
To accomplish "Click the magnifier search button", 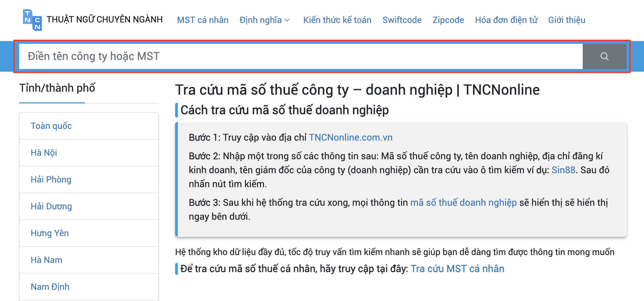I will (x=604, y=56).
